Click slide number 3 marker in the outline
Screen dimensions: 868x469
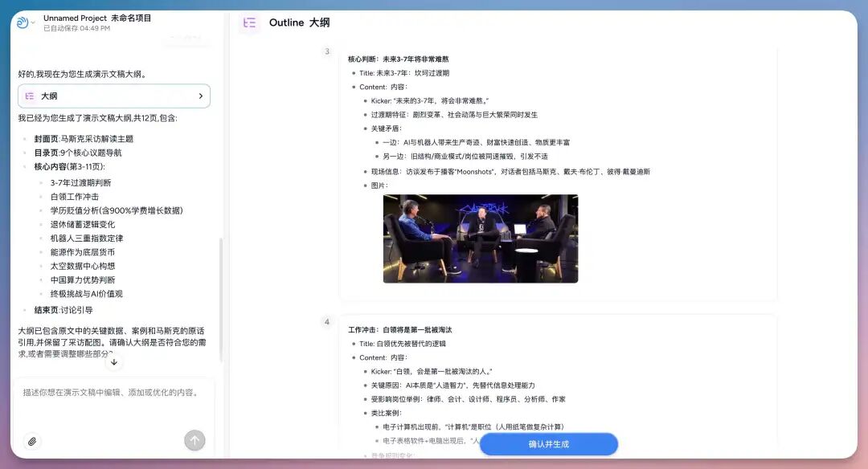point(327,51)
